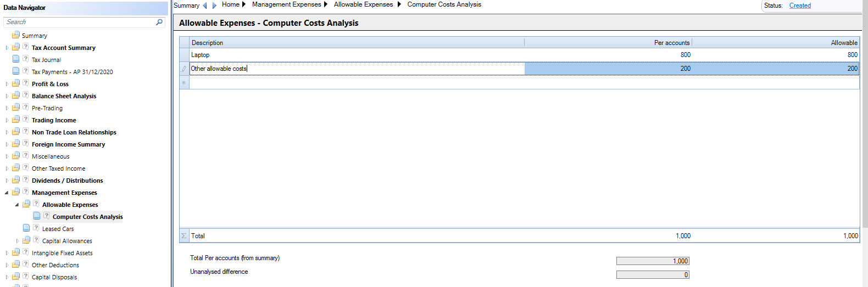This screenshot has height=287, width=868.
Task: Click the Laptop description cell
Action: click(x=357, y=55)
